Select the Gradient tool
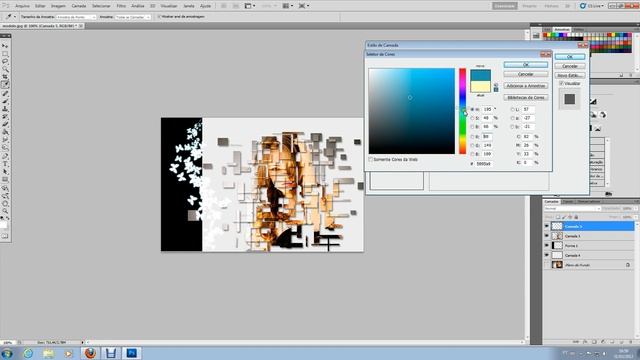The width and height of the screenshot is (640, 360). coord(5,132)
